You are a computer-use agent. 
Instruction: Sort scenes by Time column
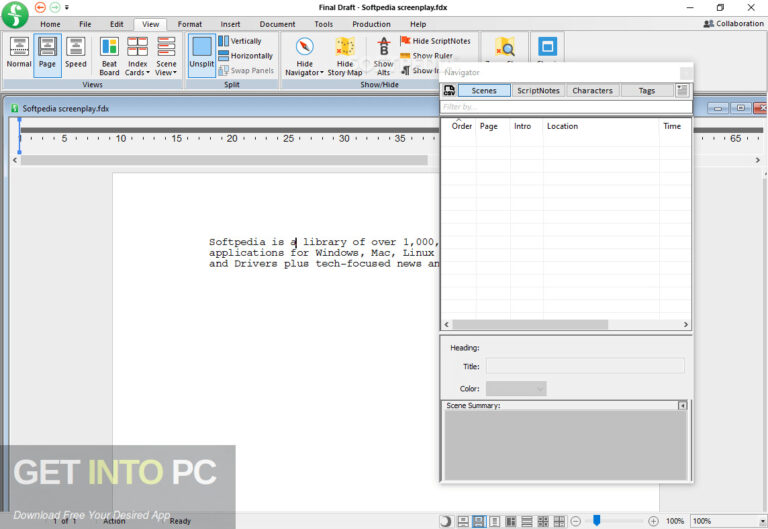(672, 126)
